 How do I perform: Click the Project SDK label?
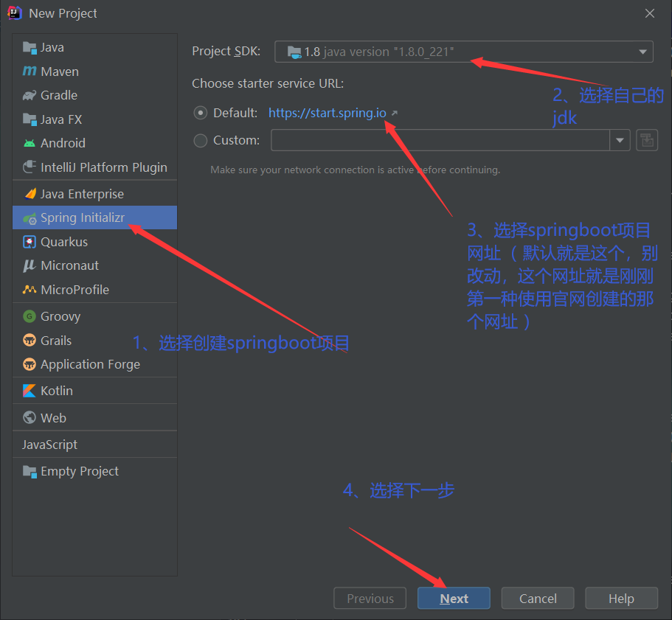[x=226, y=51]
